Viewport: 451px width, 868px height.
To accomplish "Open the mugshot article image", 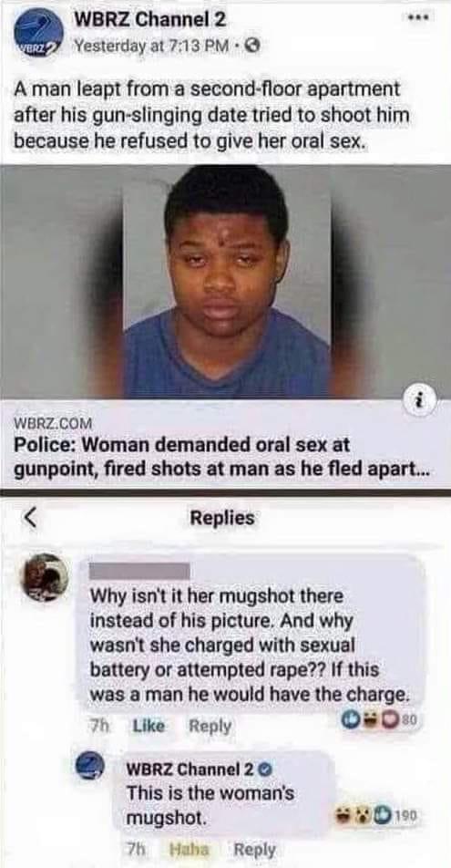I will (x=225, y=281).
